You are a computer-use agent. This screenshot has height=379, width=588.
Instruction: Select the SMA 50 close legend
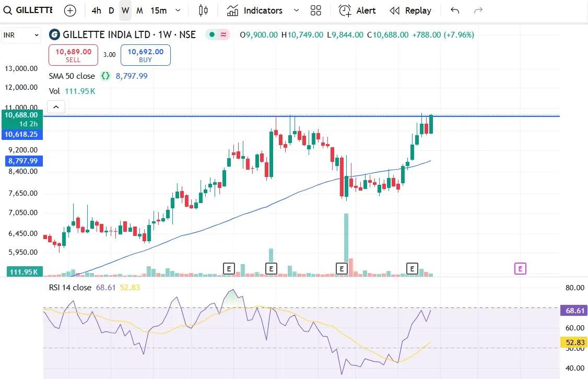pos(72,76)
